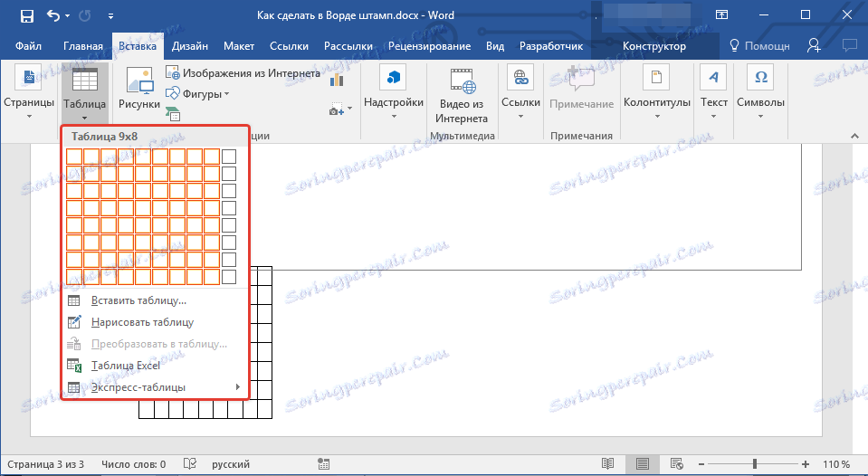This screenshot has width=868, height=476.
Task: Open the Макет tab
Action: [239, 46]
